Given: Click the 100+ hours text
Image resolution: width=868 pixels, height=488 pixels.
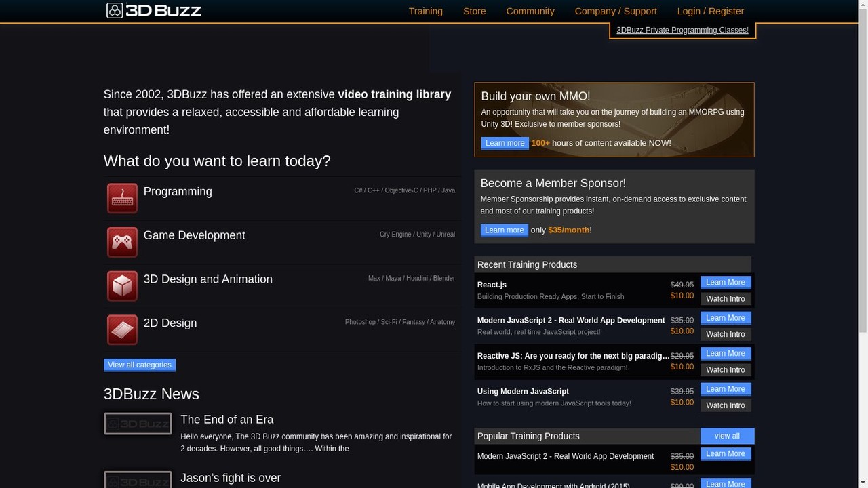Looking at the screenshot, I should tap(540, 143).
